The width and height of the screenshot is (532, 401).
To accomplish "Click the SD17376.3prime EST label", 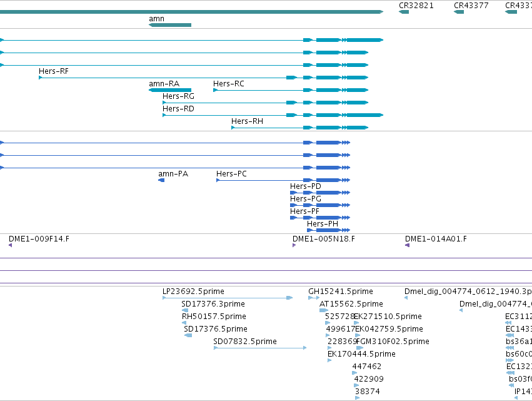I will [x=213, y=304].
